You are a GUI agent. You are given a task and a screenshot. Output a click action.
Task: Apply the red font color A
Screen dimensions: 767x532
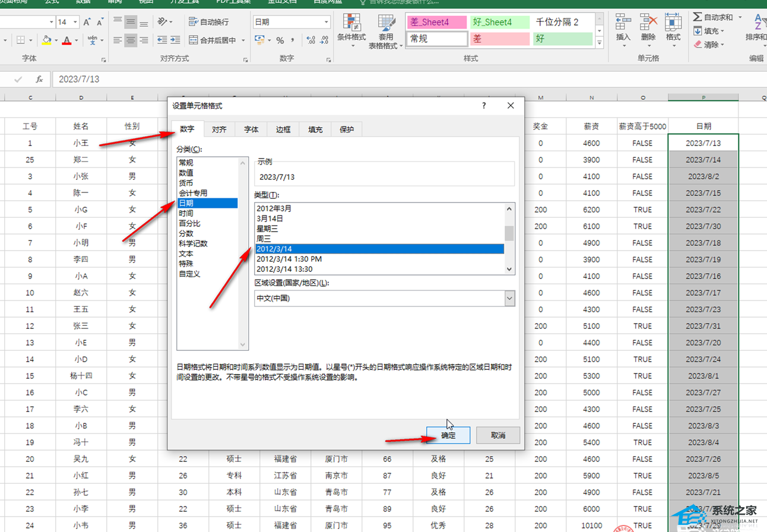[66, 40]
